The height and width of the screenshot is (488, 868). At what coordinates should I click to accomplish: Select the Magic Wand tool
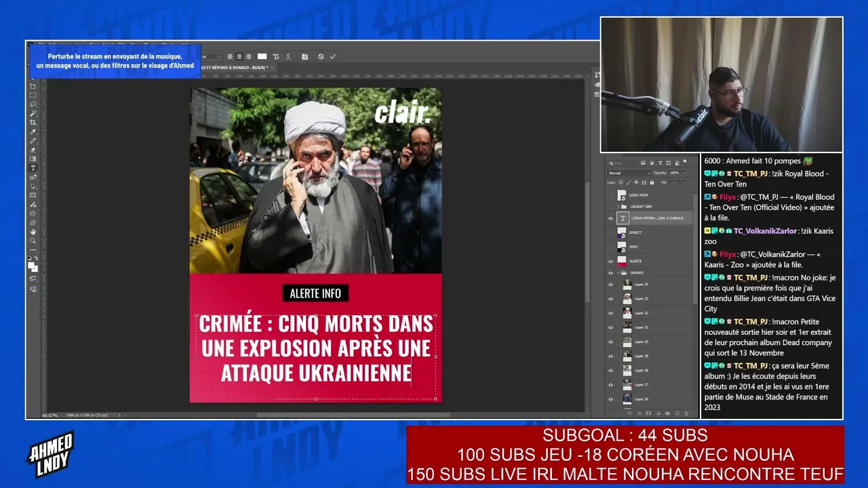tap(33, 113)
